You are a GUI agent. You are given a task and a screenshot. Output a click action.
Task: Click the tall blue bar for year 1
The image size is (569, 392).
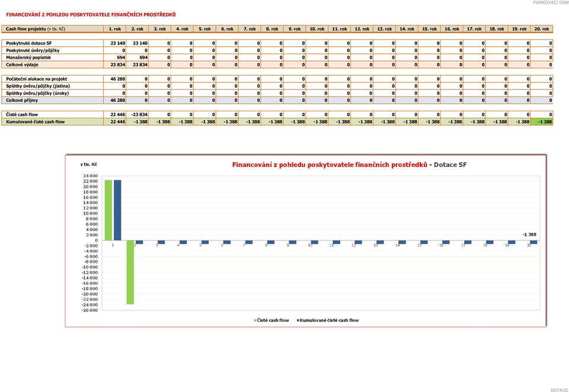[117, 210]
